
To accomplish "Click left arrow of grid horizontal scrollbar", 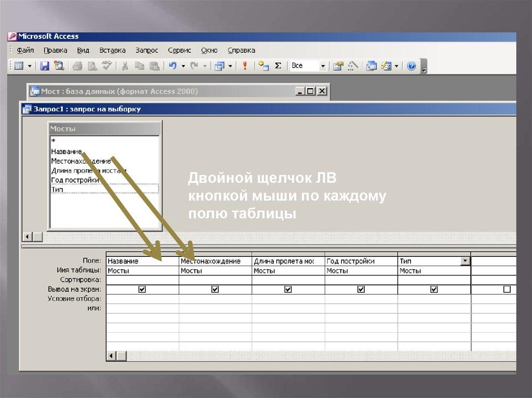I will tap(111, 356).
